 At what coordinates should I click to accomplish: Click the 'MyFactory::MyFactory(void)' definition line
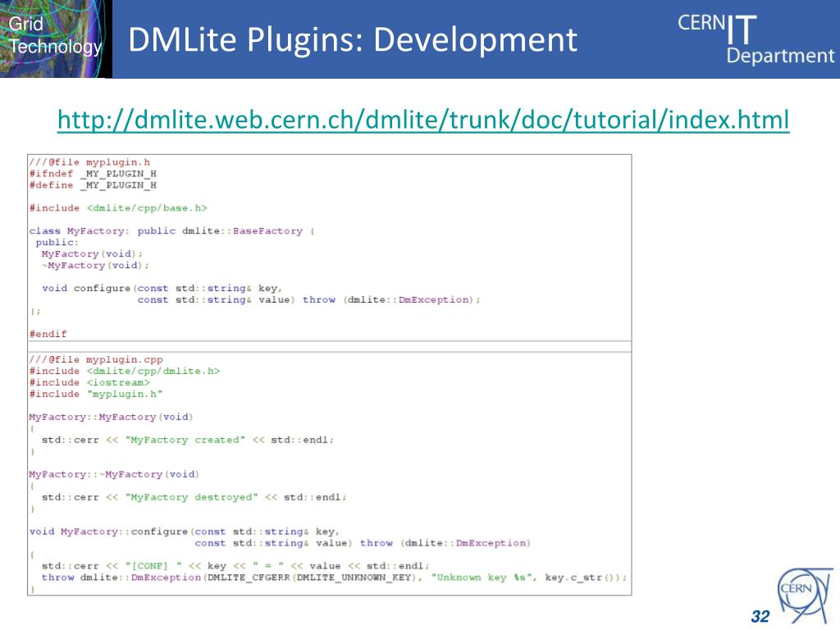click(111, 417)
